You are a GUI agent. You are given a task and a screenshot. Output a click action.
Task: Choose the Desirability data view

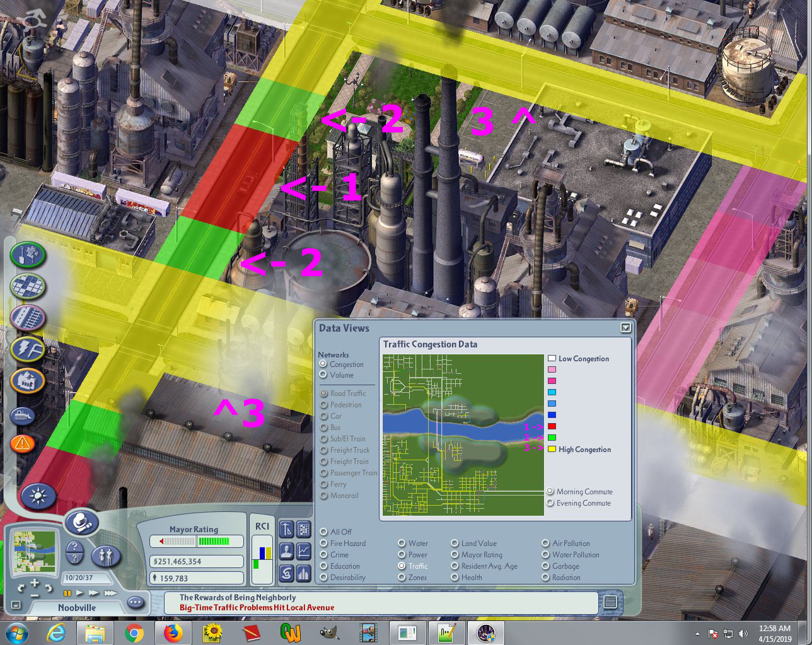pos(324,577)
